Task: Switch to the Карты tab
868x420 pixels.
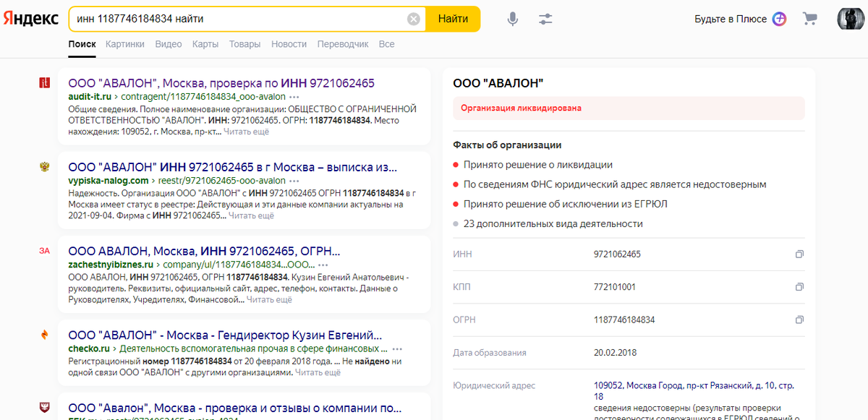Action: (x=205, y=44)
